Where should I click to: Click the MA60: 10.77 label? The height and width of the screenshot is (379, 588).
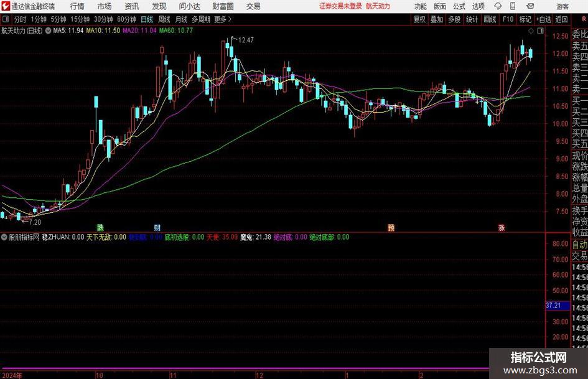point(176,30)
